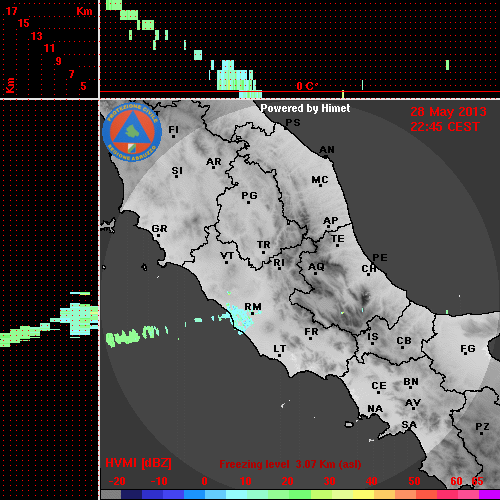Click the 'CB' city label

click(x=404, y=341)
